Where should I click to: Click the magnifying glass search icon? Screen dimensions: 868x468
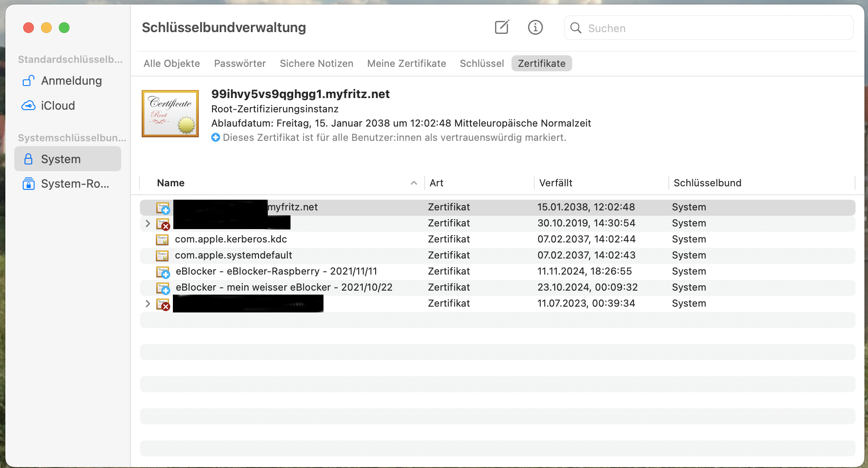click(576, 28)
